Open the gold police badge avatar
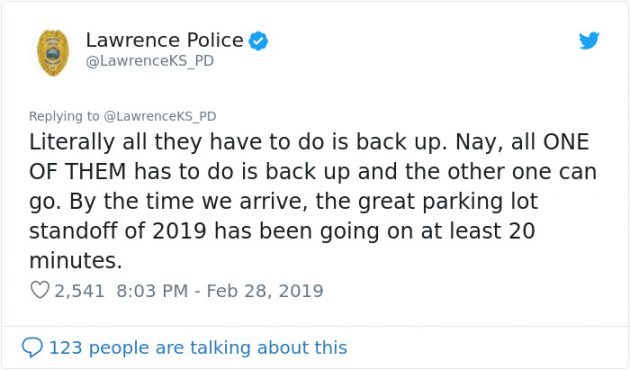 coord(53,53)
